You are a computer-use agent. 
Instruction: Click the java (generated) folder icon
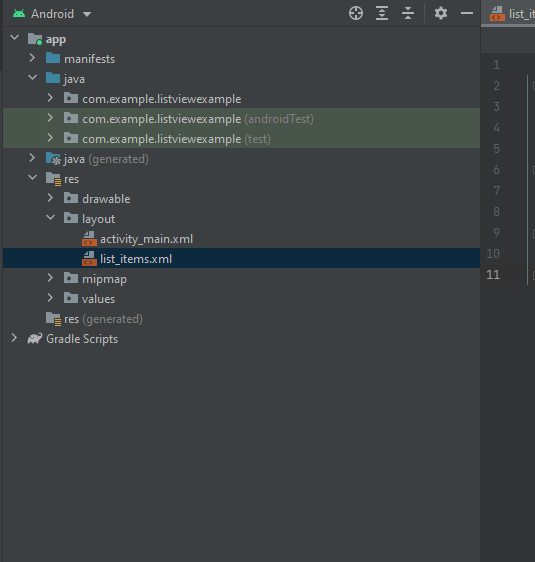(53, 158)
